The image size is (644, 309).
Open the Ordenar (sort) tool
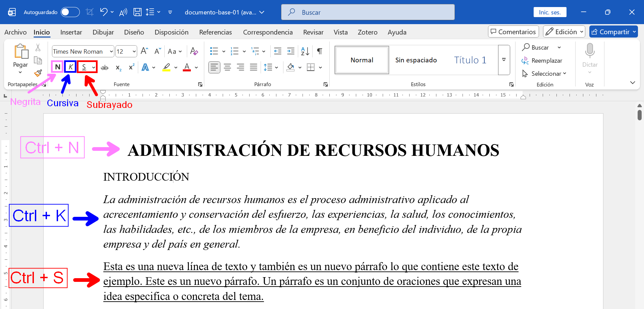pos(304,51)
